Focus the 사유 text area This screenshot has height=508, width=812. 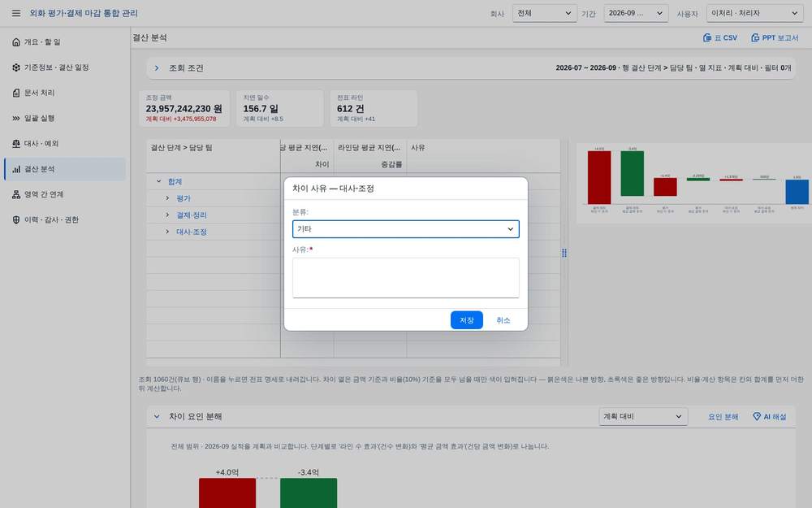coord(405,278)
